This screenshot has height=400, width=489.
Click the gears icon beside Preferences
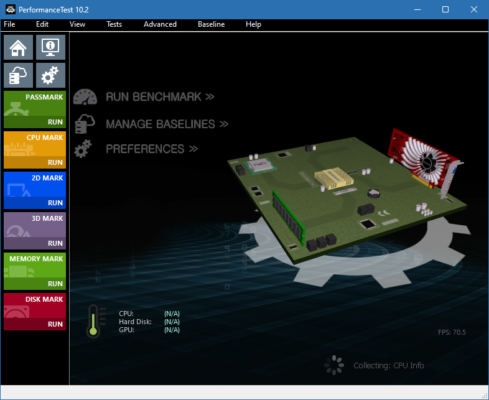[x=83, y=149]
